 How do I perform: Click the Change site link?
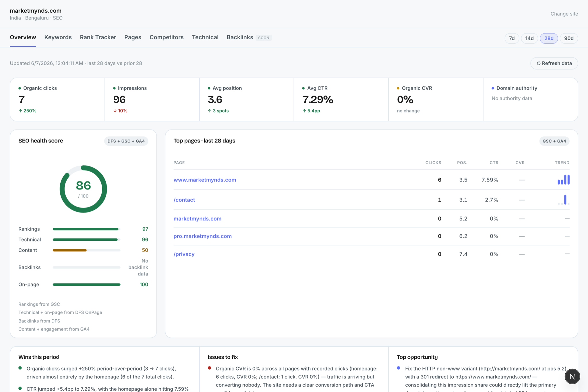[x=564, y=14]
